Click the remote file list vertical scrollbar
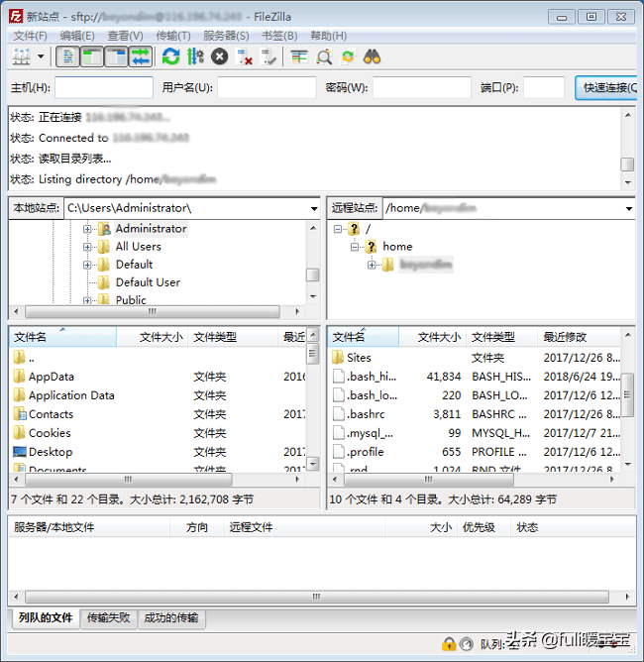 click(x=627, y=394)
